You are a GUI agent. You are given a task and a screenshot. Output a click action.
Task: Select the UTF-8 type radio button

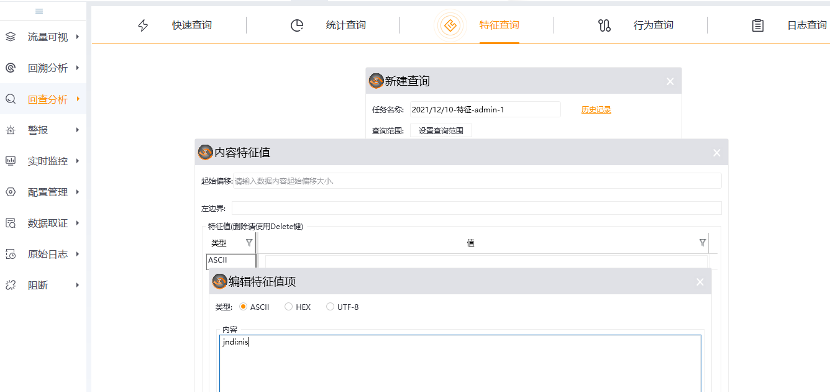coord(330,306)
